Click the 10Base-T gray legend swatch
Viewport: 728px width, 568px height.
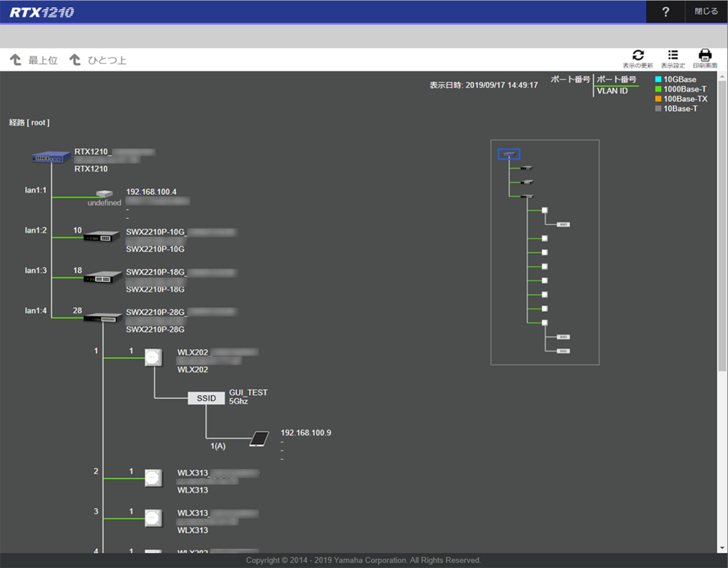658,109
